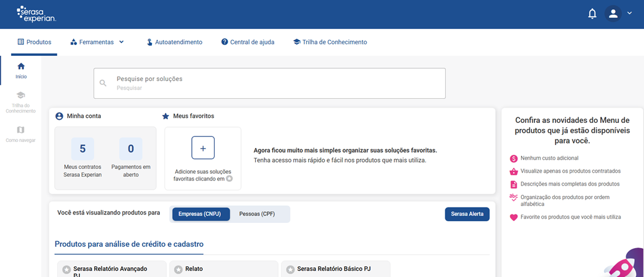The image size is (644, 277).
Task: Open notifications bell icon
Action: pos(592,14)
